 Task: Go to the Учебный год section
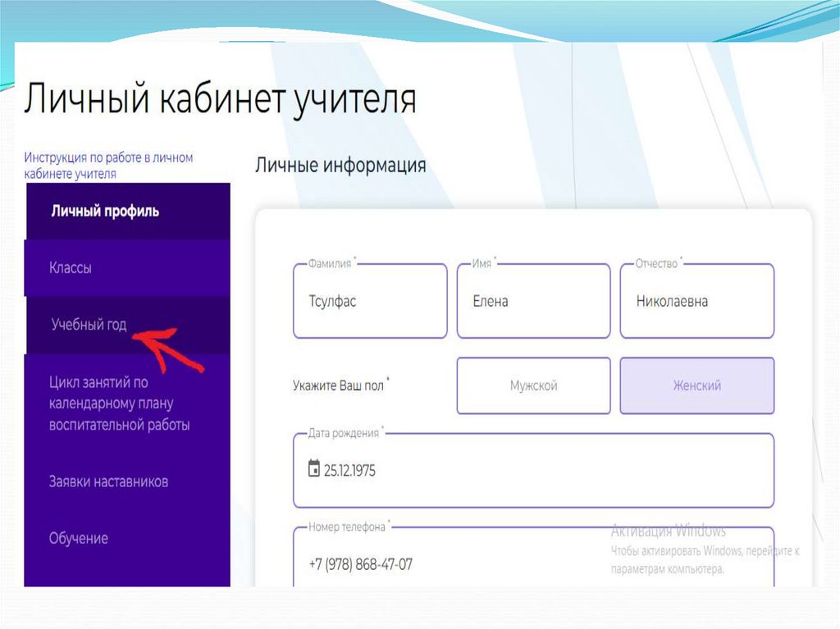point(128,325)
